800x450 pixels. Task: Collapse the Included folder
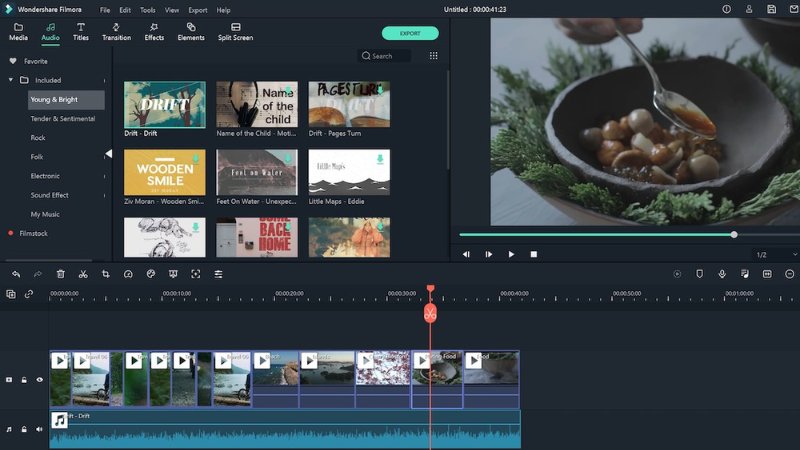[11, 80]
